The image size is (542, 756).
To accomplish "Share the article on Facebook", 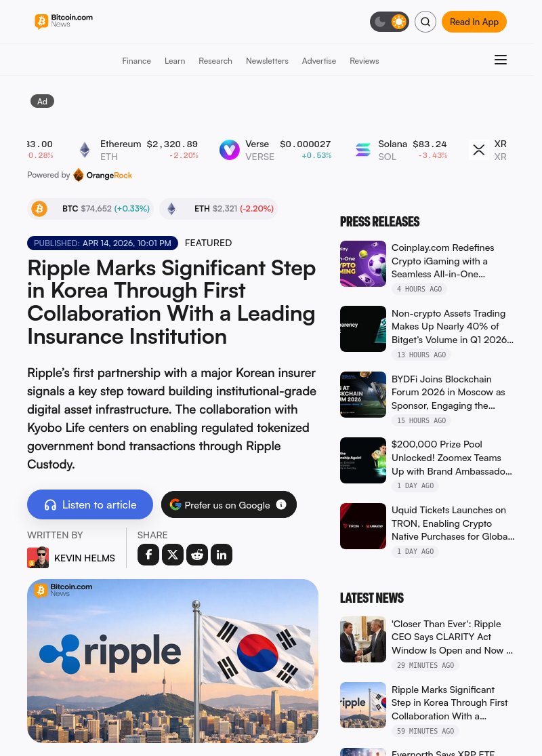I will [x=148, y=555].
